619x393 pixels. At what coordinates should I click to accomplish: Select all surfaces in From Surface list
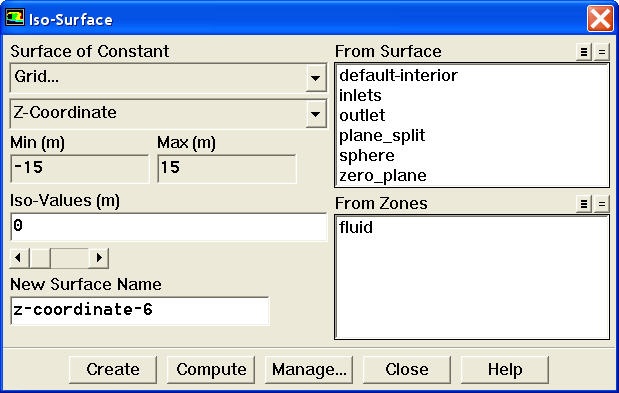click(x=583, y=52)
